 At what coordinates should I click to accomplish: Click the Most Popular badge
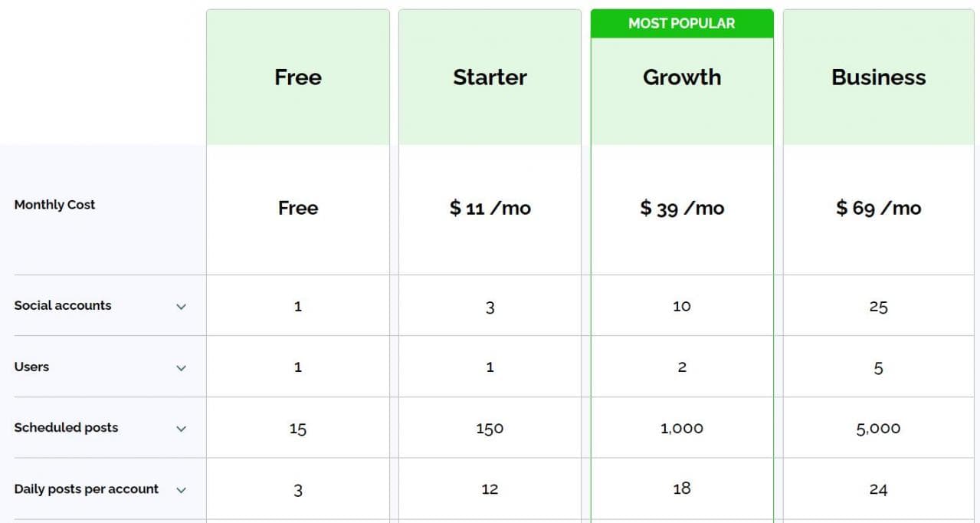point(682,24)
